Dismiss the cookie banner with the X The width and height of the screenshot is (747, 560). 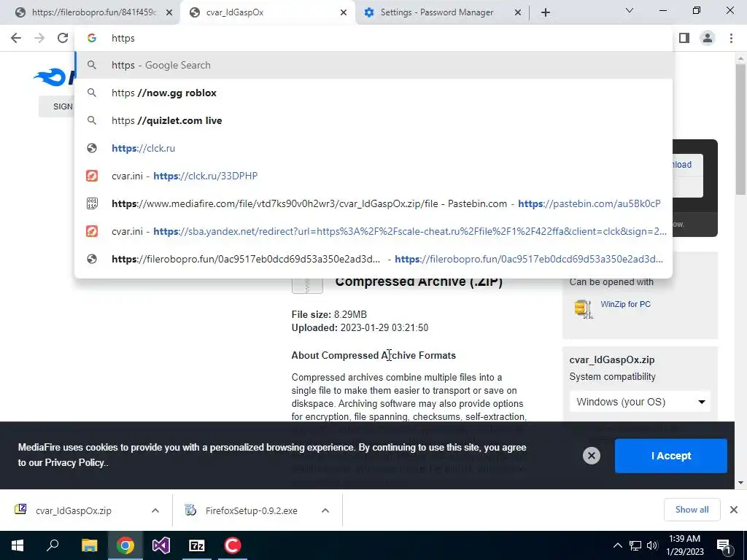(591, 456)
